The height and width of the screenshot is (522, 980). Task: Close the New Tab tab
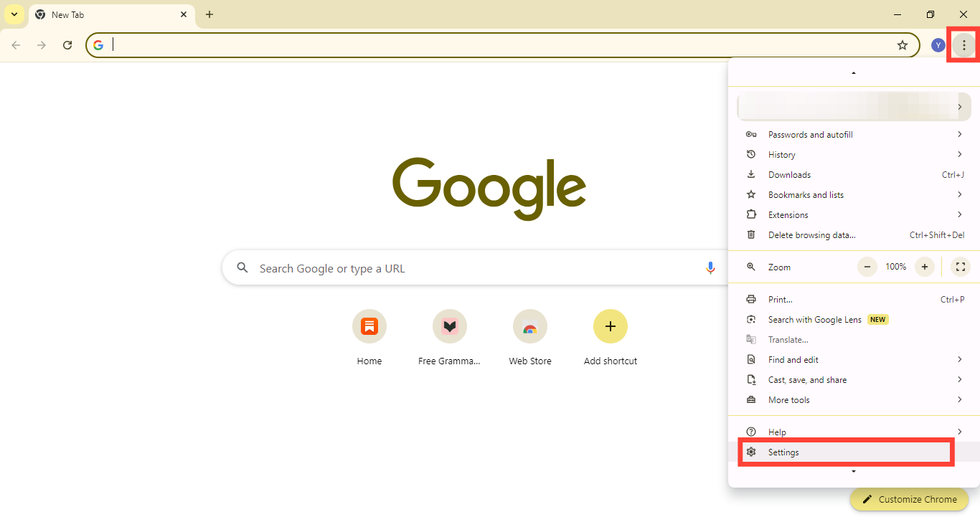pos(184,14)
